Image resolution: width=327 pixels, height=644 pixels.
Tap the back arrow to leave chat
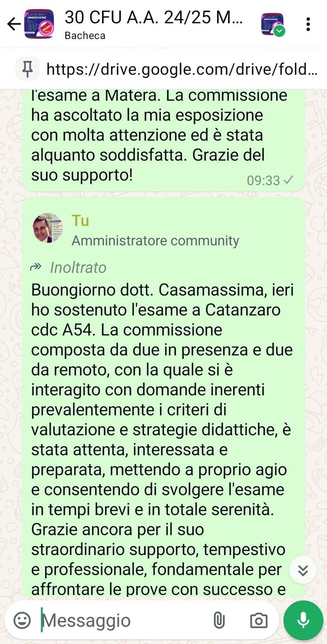pos(14,24)
